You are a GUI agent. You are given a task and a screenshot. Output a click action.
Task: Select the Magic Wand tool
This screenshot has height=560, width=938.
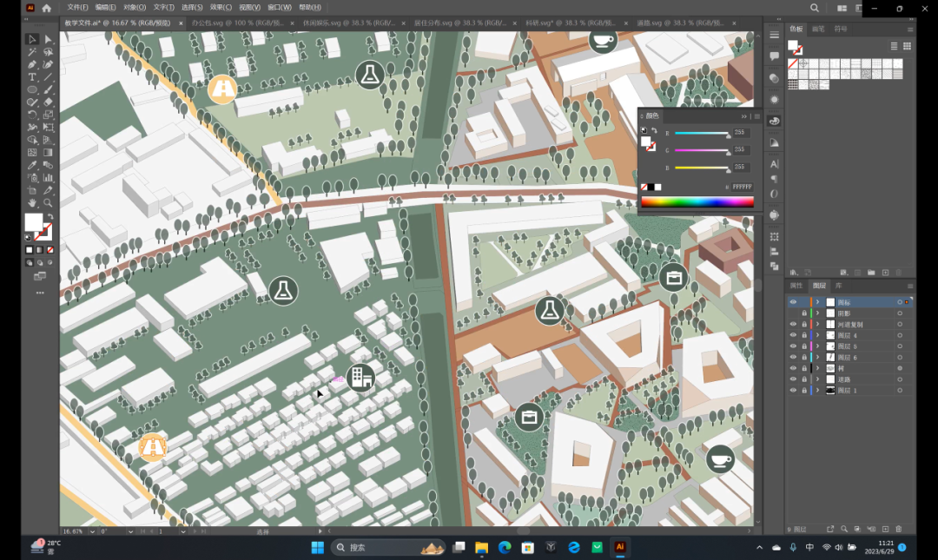32,52
